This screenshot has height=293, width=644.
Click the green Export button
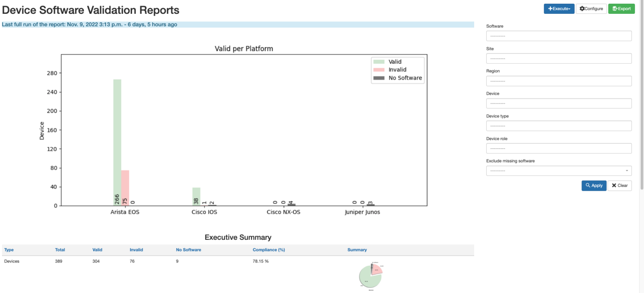(621, 8)
